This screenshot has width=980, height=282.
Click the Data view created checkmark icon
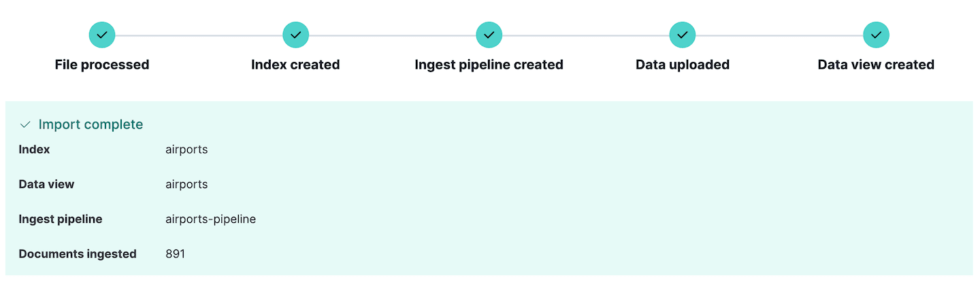[x=876, y=35]
